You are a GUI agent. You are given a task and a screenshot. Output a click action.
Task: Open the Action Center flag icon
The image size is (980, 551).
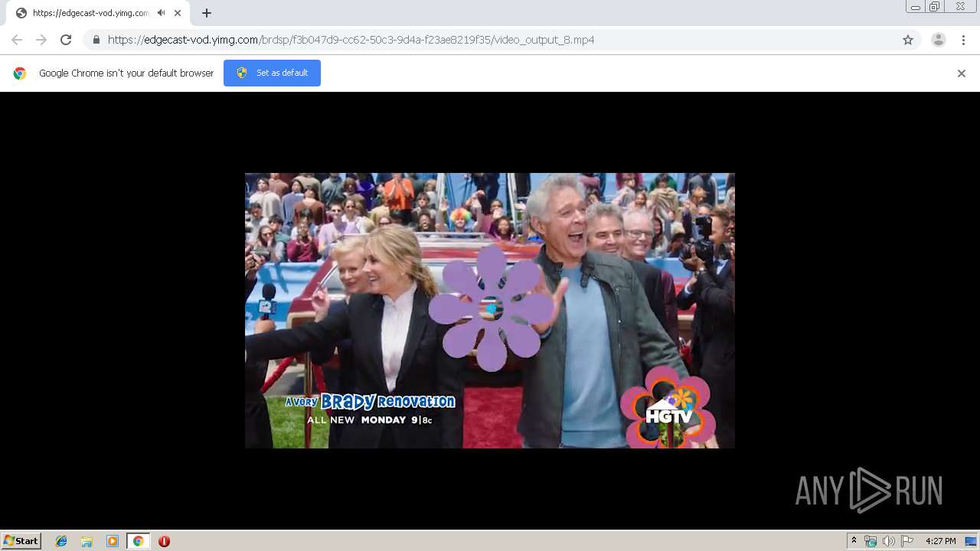tap(907, 541)
